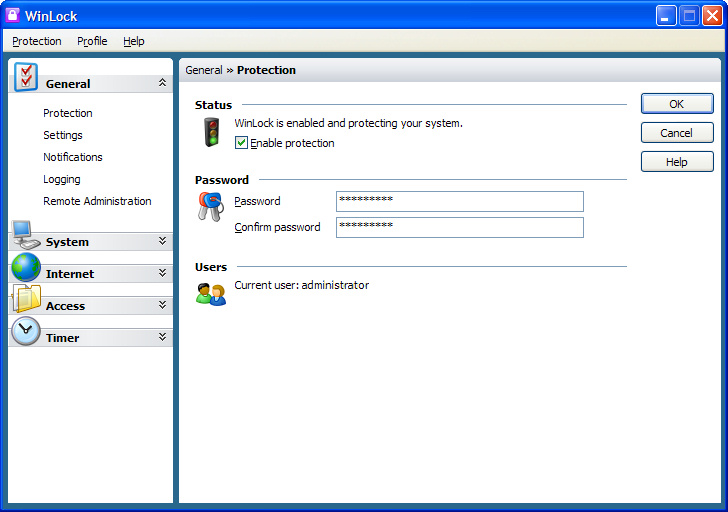Screen dimensions: 728x512
Task: Click the Confirm password field
Action: coord(460,227)
